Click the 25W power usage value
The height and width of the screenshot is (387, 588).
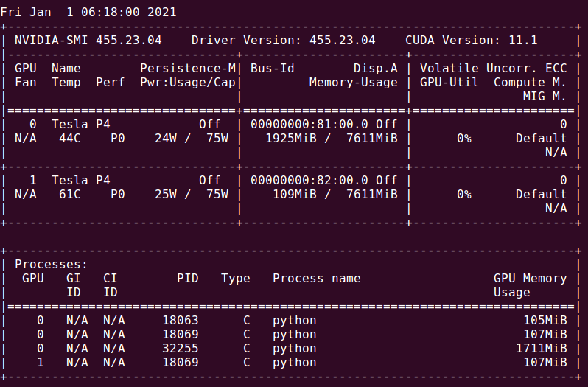coord(166,195)
